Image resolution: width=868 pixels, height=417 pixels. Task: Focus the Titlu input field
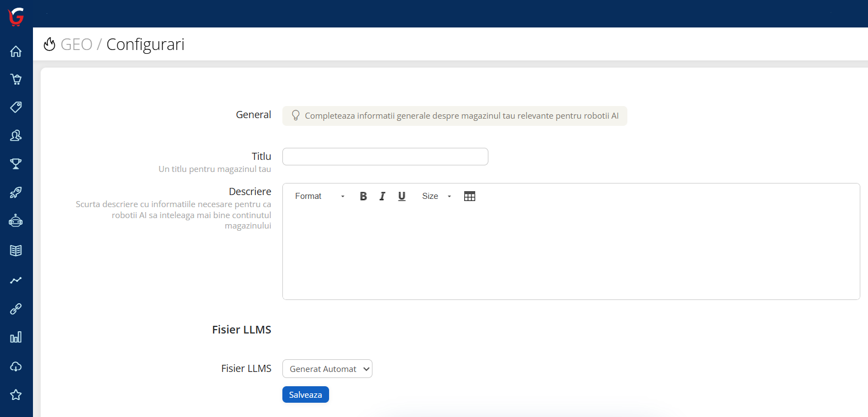click(x=385, y=157)
